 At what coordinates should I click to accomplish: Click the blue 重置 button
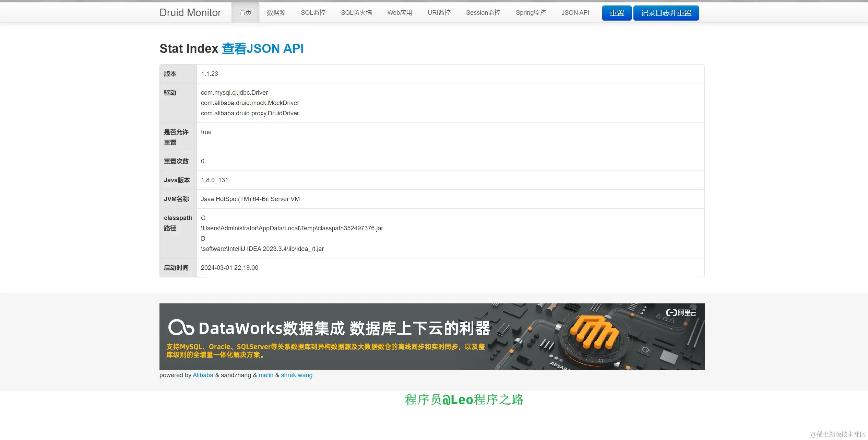tap(617, 13)
